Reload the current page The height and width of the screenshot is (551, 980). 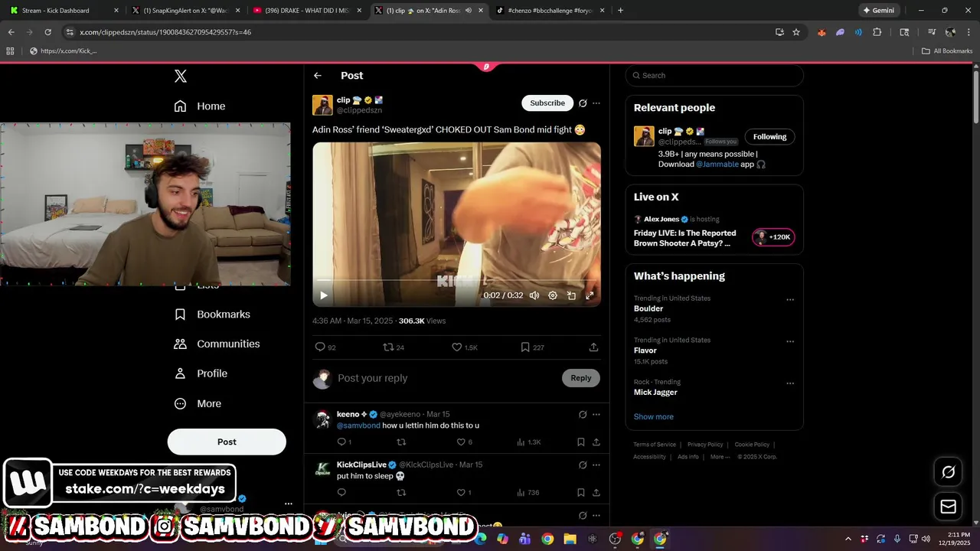click(x=47, y=32)
